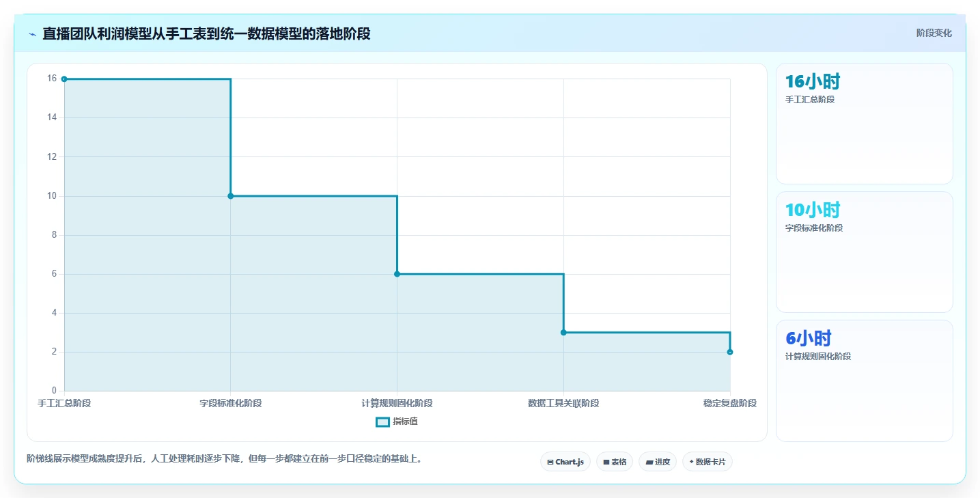Click y-axis value 14
980x498 pixels.
point(52,117)
